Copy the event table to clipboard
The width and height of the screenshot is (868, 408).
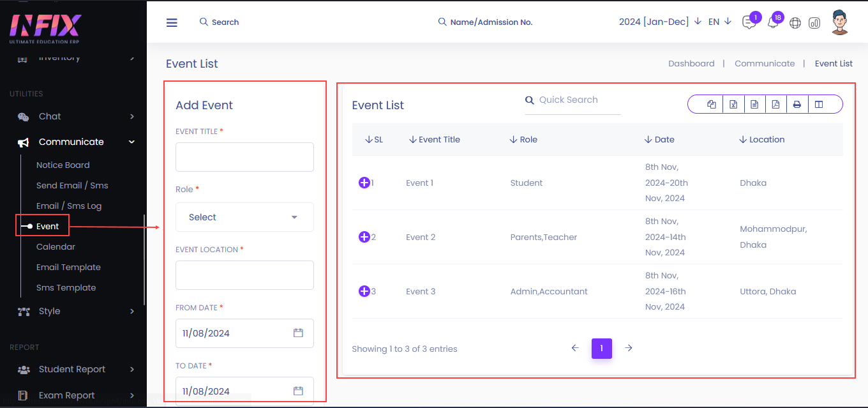click(x=712, y=105)
